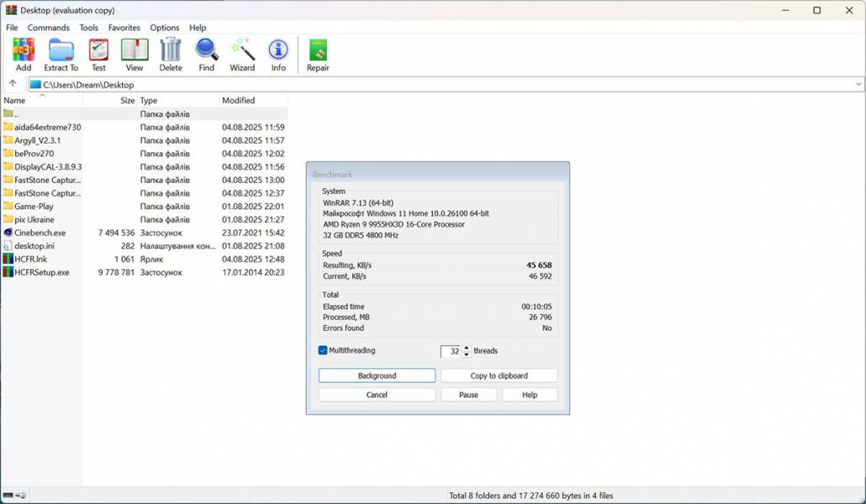866x504 pixels.
Task: Increase threads with the spinner arrow
Action: (467, 348)
